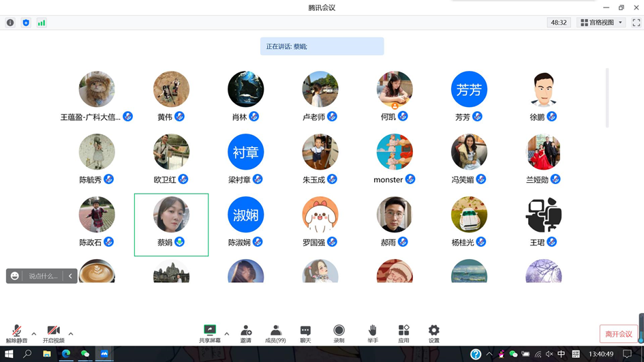Screen dimensions: 644x362
Task: Click the 说点什么 chat input field
Action: tap(43, 276)
